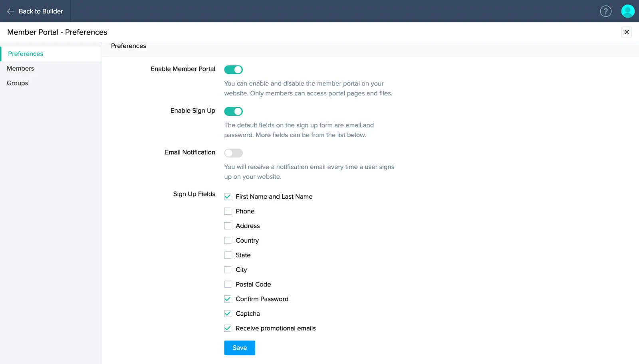Check the City field checkbox
Viewport: 639px width, 364px height.
228,270
